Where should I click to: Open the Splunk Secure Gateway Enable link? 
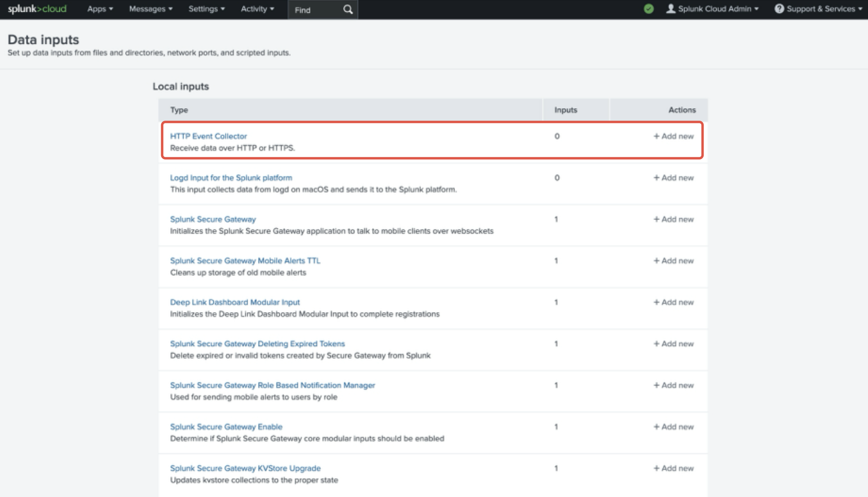click(x=226, y=427)
